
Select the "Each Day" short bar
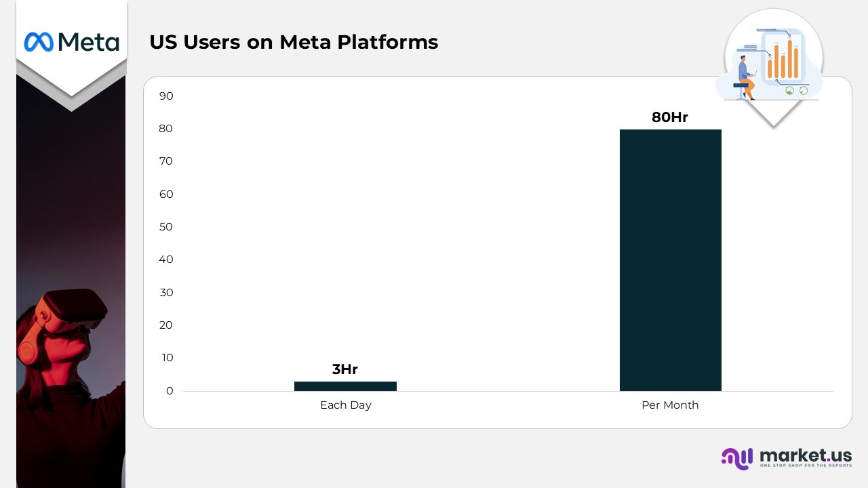coord(345,386)
